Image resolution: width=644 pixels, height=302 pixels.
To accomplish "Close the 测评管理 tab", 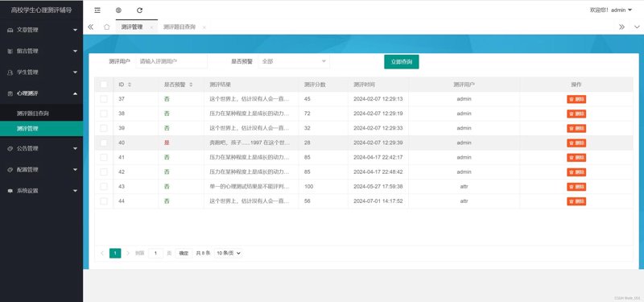I will click(x=151, y=27).
